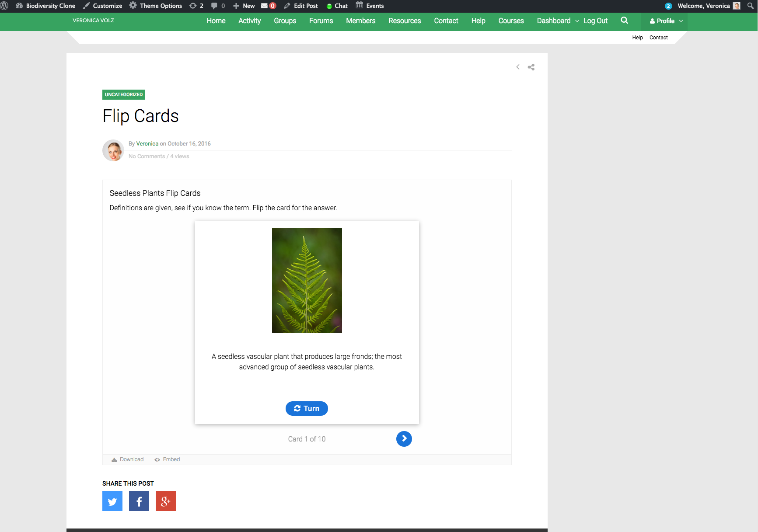Click the fern image on the card

307,281
